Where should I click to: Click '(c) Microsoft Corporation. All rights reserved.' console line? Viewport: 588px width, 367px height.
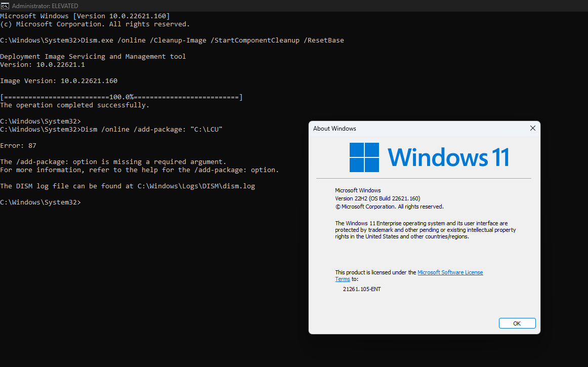[x=95, y=24]
